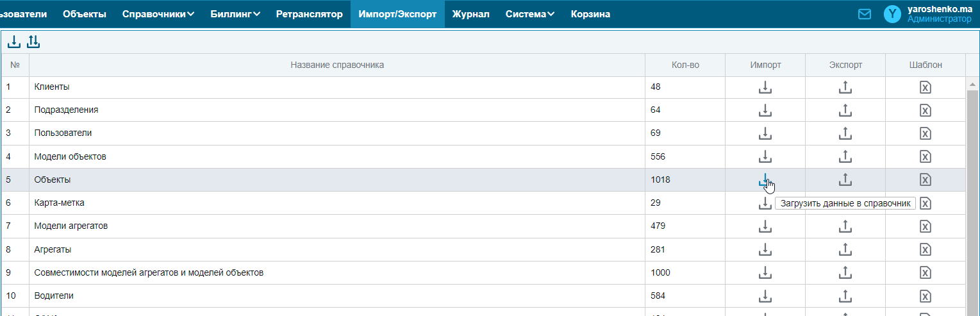Open the Корзина menu item
The image size is (980, 316).
(x=590, y=14)
